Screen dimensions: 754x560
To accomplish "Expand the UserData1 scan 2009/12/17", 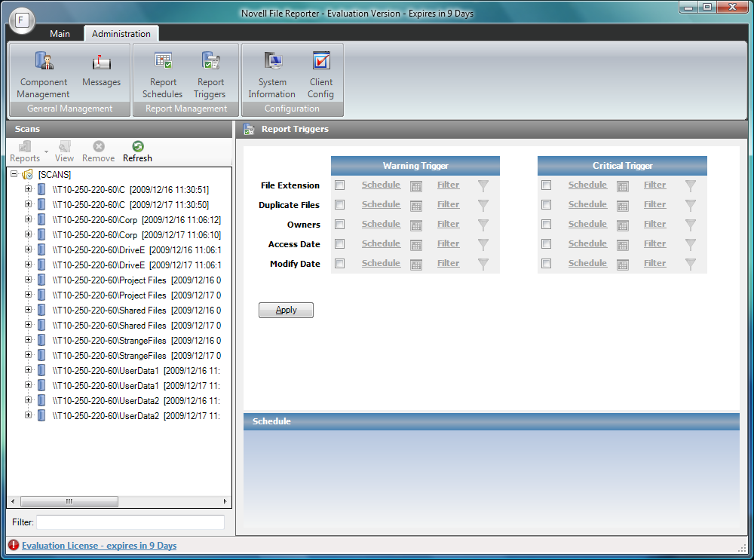I will [29, 385].
